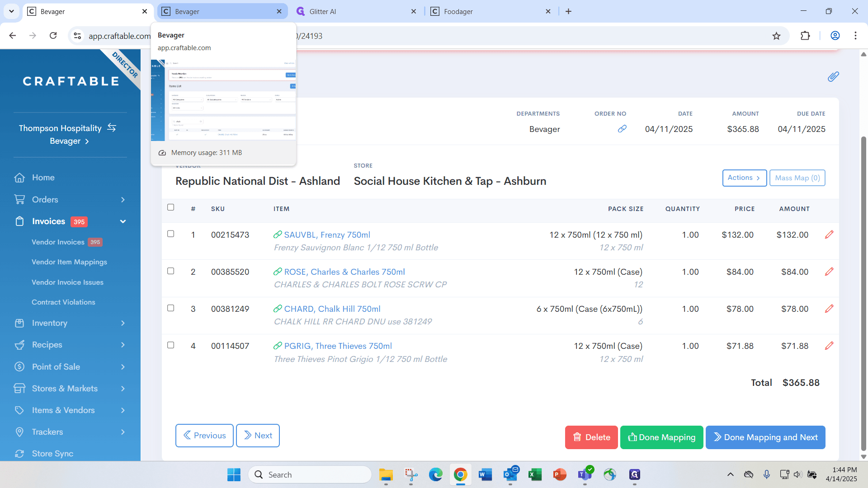Viewport: 868px width, 488px height.
Task: Click the Items & Vendors tag icon
Action: pyautogui.click(x=19, y=410)
